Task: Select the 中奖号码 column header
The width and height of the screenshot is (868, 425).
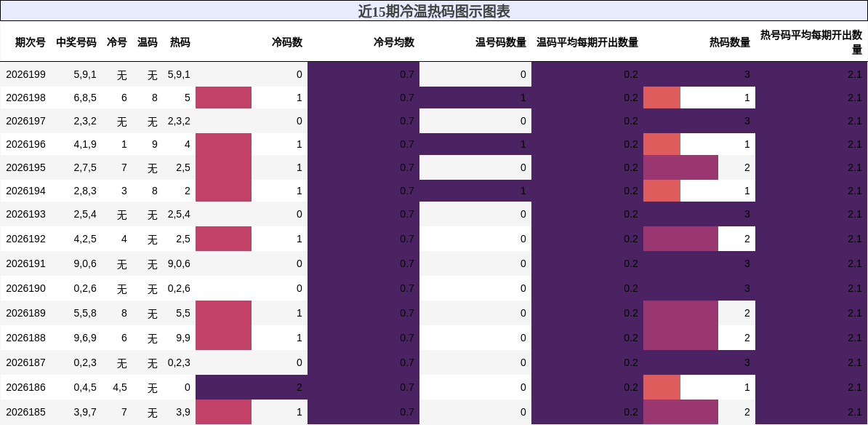Action: 76,42
